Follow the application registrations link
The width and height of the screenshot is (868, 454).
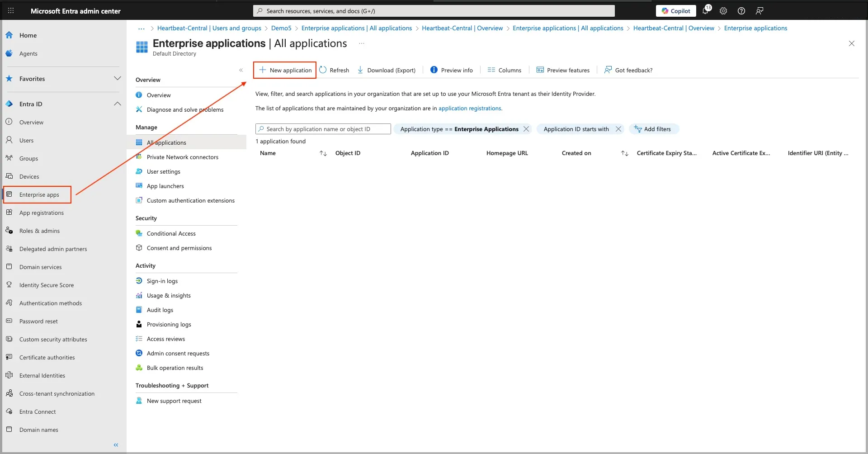[470, 109]
